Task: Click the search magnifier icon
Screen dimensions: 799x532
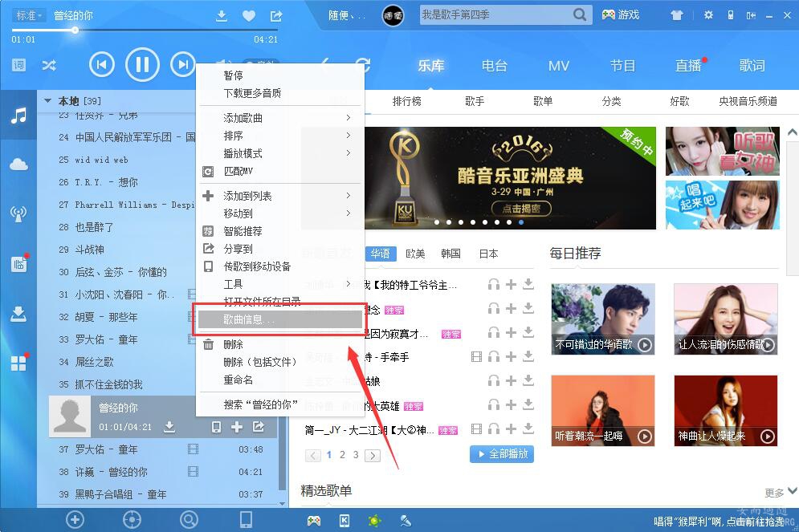Action: click(580, 14)
